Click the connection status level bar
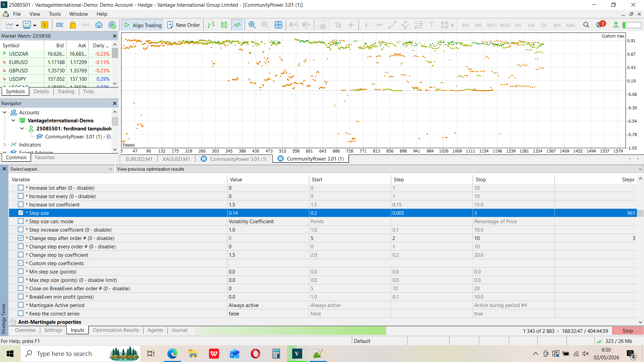Viewport: 644px width, 362px height. pos(632,25)
